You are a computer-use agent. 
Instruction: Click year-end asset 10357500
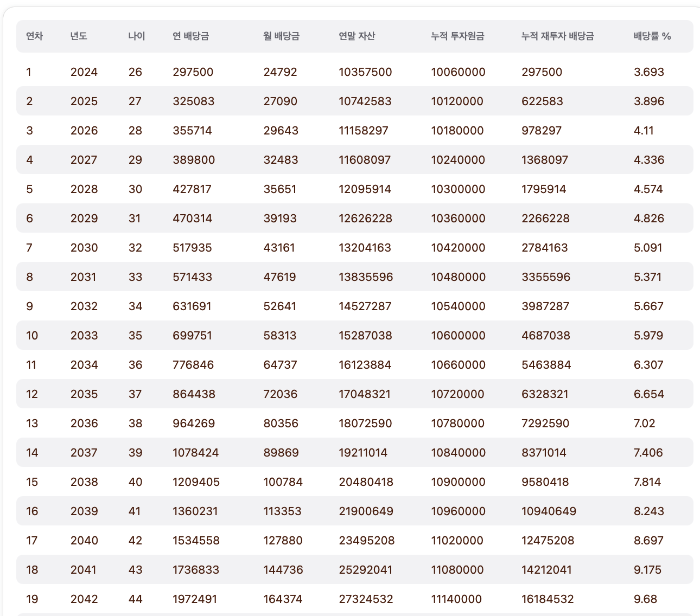tap(366, 72)
